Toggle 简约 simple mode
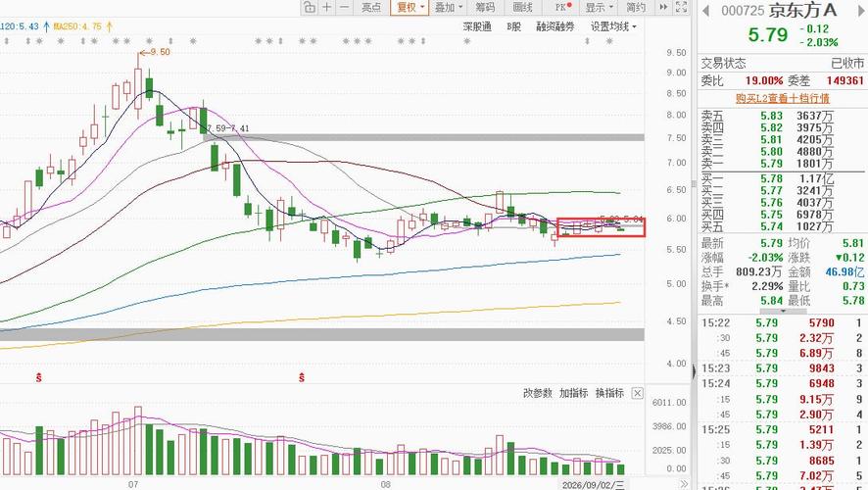The width and height of the screenshot is (868, 490). (x=636, y=7)
